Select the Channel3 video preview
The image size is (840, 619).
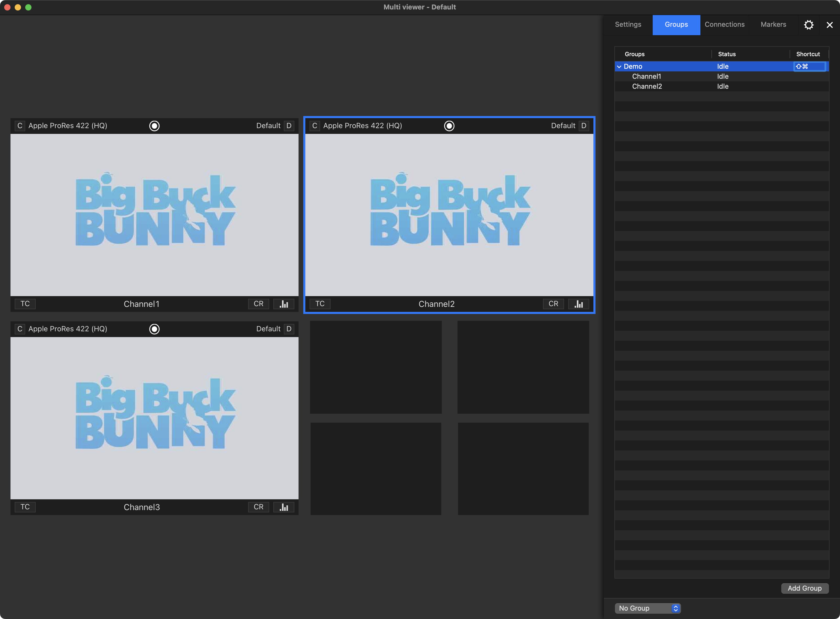coord(154,418)
